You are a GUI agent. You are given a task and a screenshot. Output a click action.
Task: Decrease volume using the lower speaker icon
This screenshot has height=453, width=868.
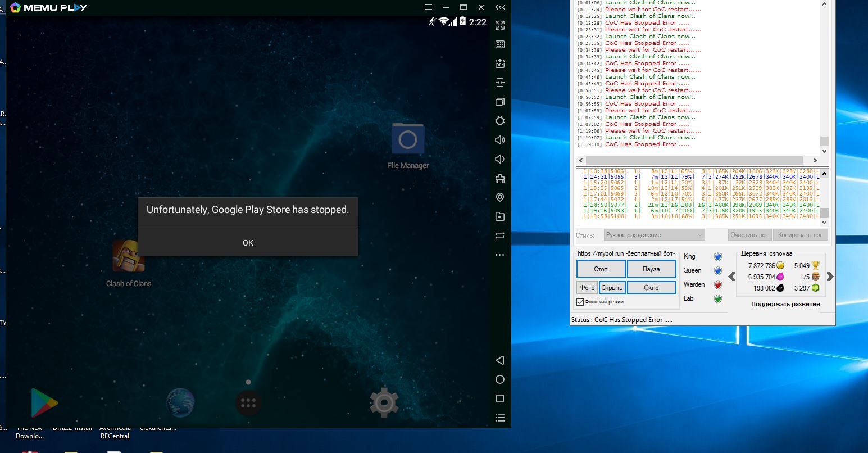point(500,159)
